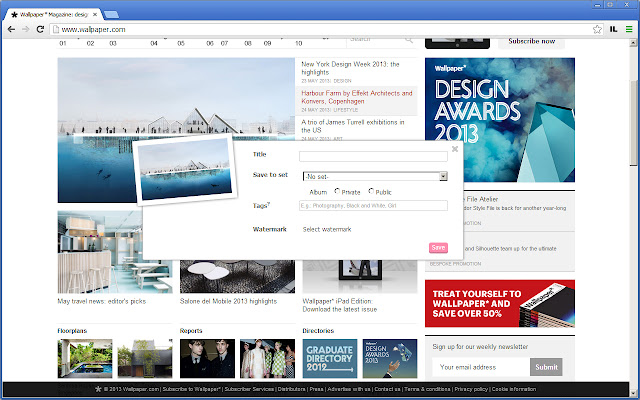Click the scrollbar up arrow

click(x=633, y=42)
